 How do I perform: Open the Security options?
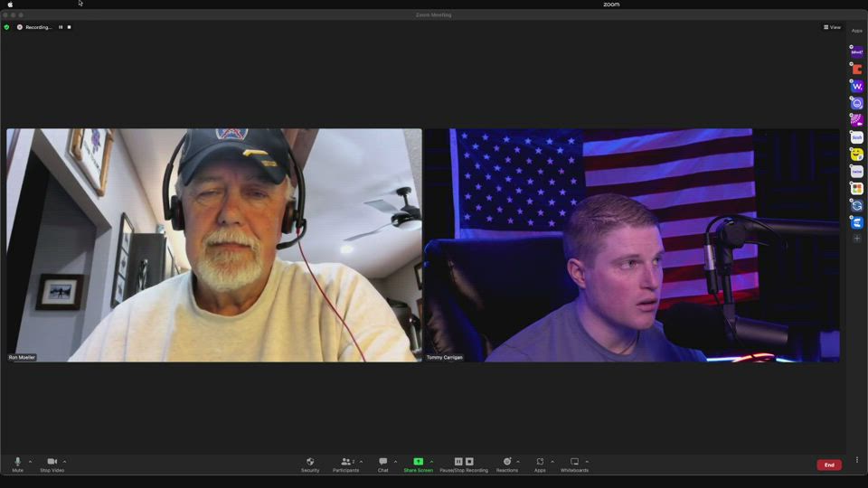pyautogui.click(x=310, y=463)
